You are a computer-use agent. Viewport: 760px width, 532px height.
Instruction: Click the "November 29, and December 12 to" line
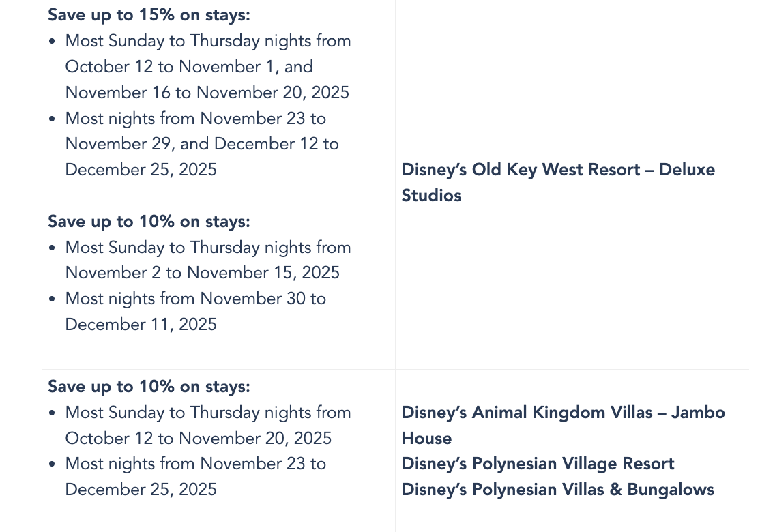(202, 144)
